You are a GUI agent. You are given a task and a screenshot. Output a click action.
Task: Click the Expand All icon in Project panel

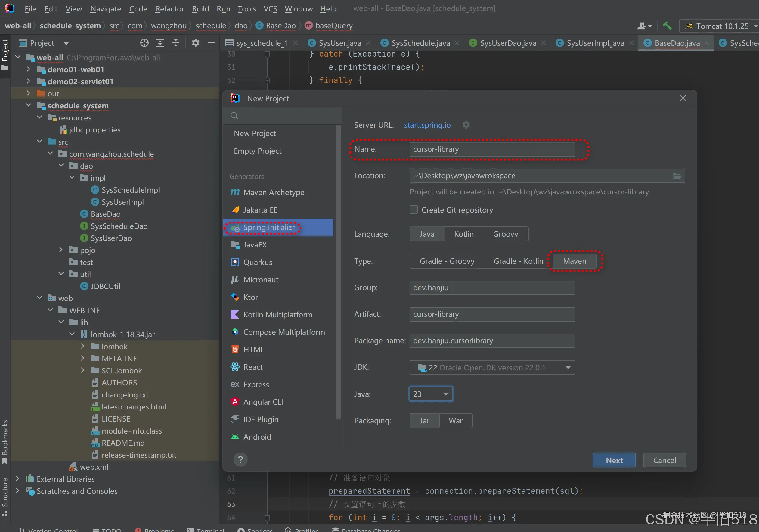coord(160,43)
